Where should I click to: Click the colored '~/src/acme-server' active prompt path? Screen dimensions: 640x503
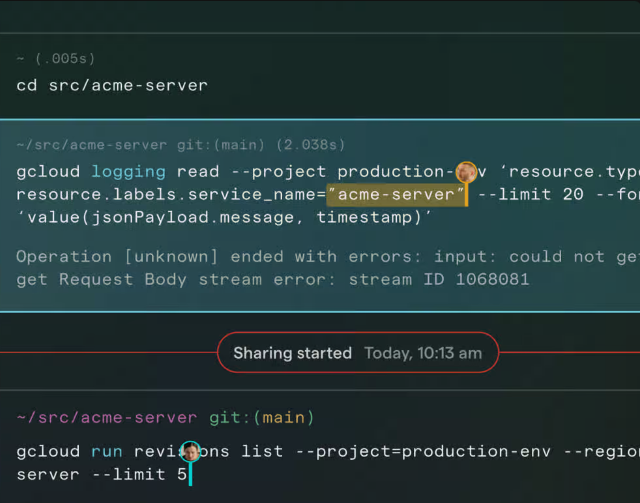(107, 418)
